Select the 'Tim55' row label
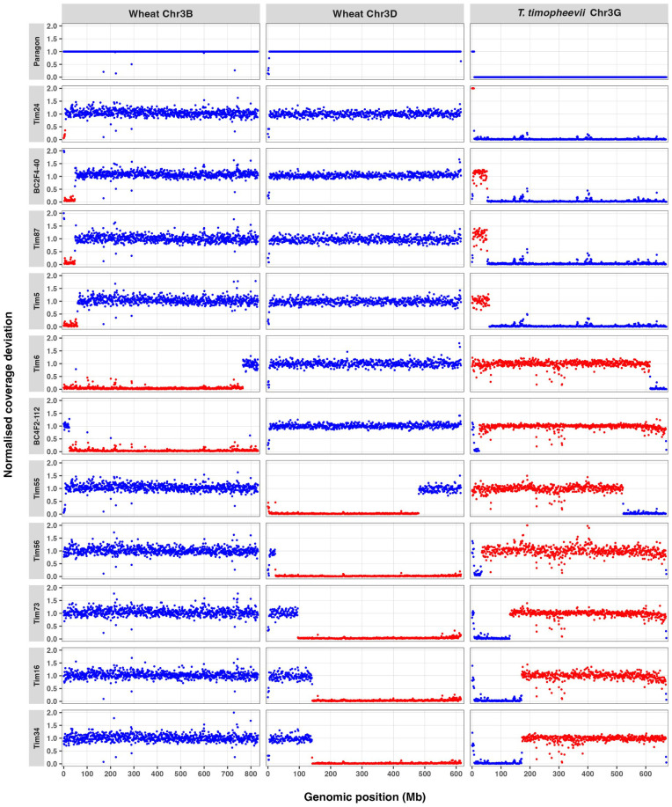Image resolution: width=672 pixels, height=807 pixels. pyautogui.click(x=38, y=488)
